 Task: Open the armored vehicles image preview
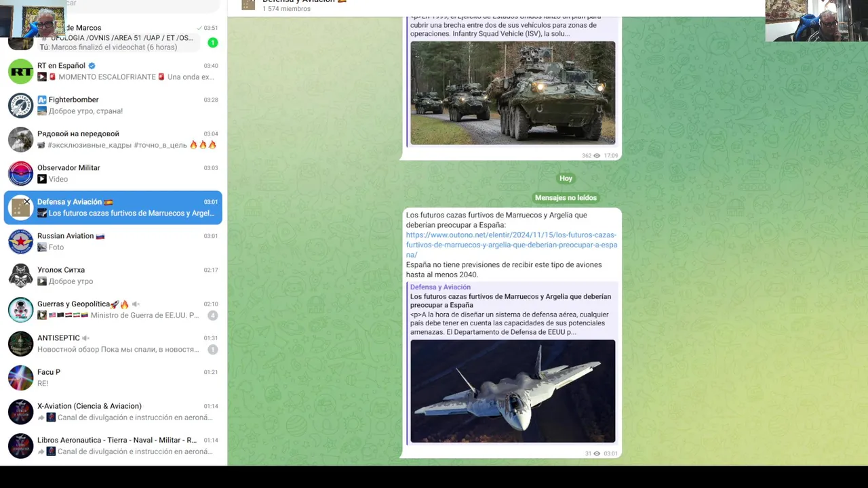(513, 93)
